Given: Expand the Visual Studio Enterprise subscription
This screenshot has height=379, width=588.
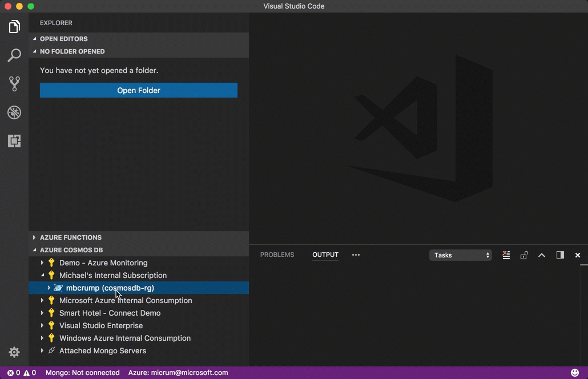Looking at the screenshot, I should tap(42, 325).
